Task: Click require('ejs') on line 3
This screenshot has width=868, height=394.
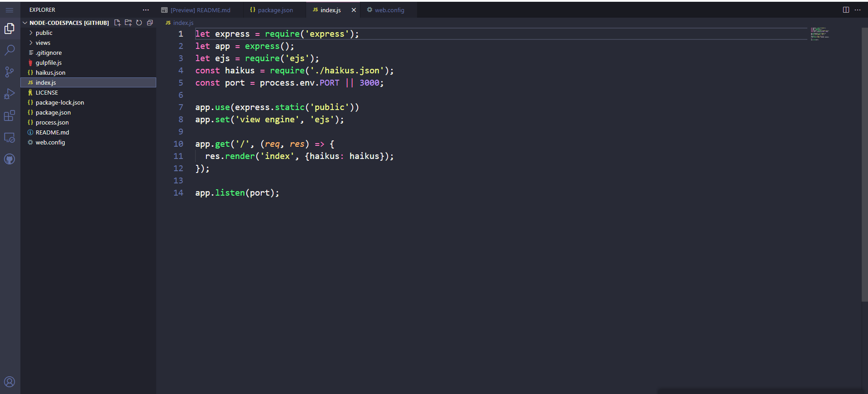Action: [280, 58]
